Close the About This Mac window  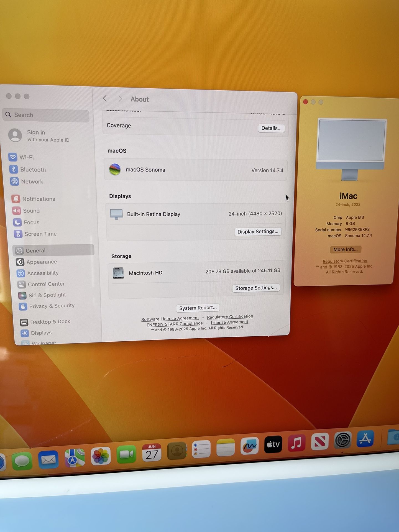tap(305, 102)
